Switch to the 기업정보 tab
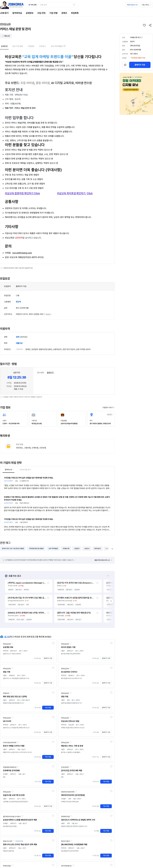This screenshot has width=153, height=868. pos(31,46)
